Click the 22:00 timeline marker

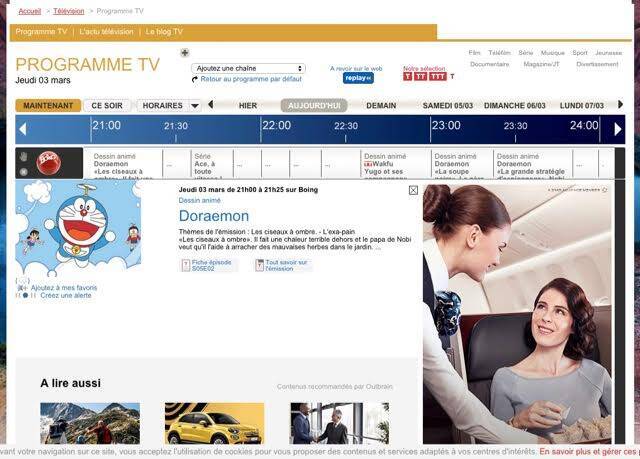tap(276, 126)
